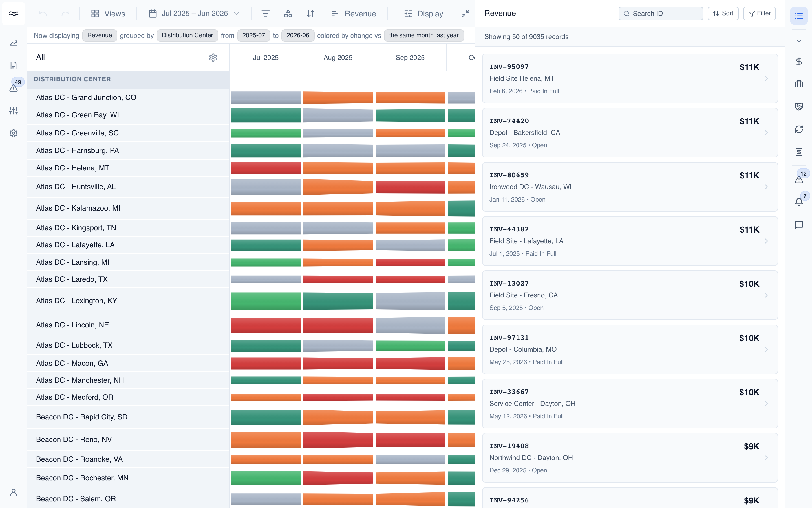Select Beacon DC - Reno, NV row

click(x=128, y=439)
